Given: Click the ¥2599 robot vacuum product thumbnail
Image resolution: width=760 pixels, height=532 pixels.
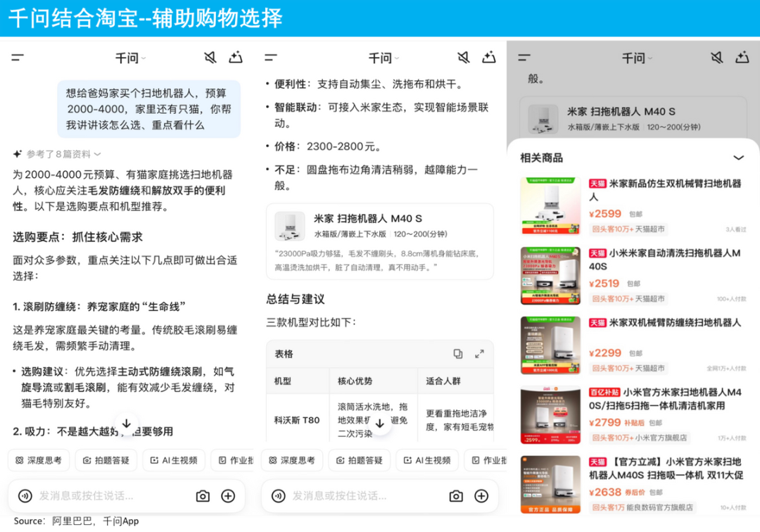Looking at the screenshot, I should [x=550, y=205].
